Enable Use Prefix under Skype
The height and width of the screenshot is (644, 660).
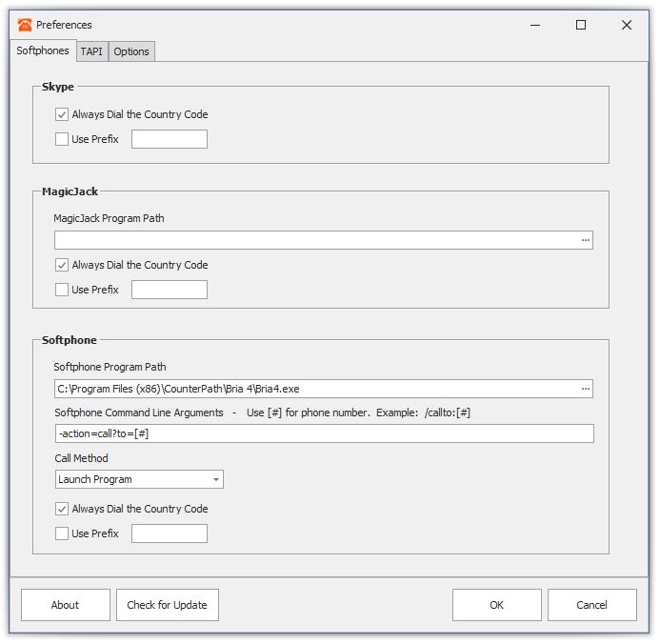(62, 139)
